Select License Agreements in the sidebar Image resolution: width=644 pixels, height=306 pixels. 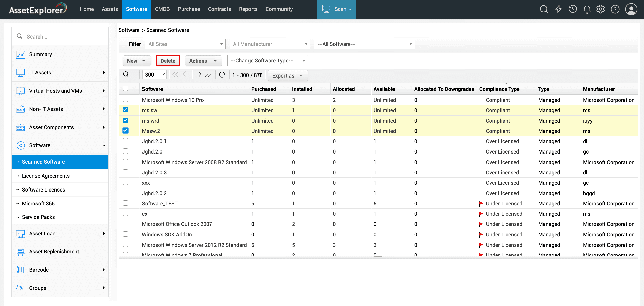tap(46, 176)
